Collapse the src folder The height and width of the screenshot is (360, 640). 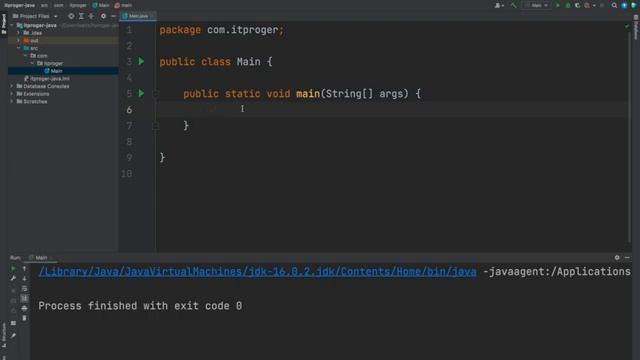pyautogui.click(x=18, y=48)
